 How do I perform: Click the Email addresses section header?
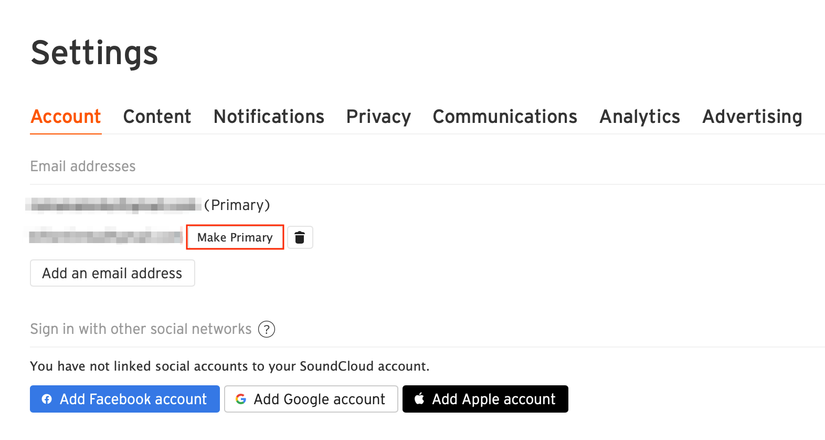pos(83,166)
